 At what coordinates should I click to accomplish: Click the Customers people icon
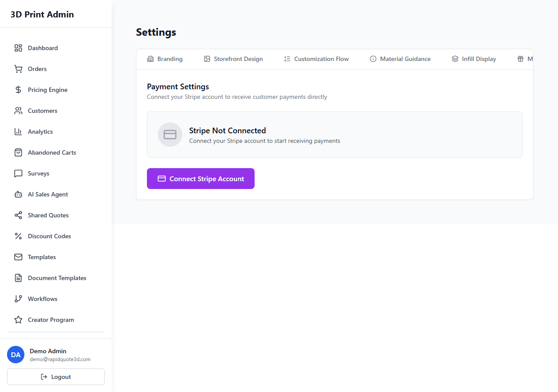(18, 111)
